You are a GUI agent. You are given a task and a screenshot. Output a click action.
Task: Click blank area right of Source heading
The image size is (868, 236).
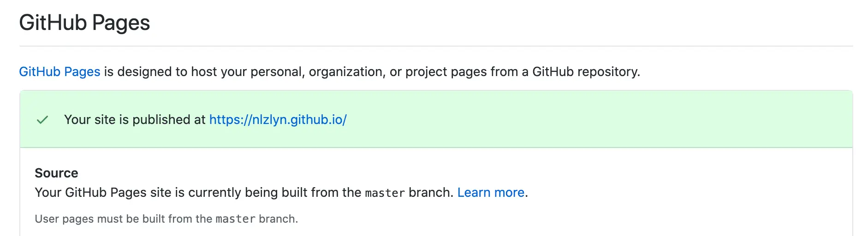pyautogui.click(x=415, y=173)
